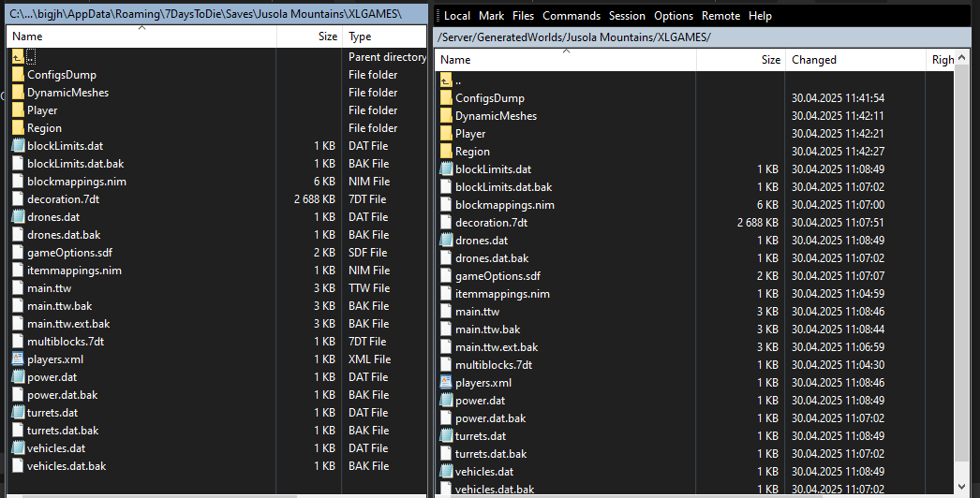Viewport: 980px width, 498px height.
Task: Open the Commands menu
Action: click(x=571, y=16)
